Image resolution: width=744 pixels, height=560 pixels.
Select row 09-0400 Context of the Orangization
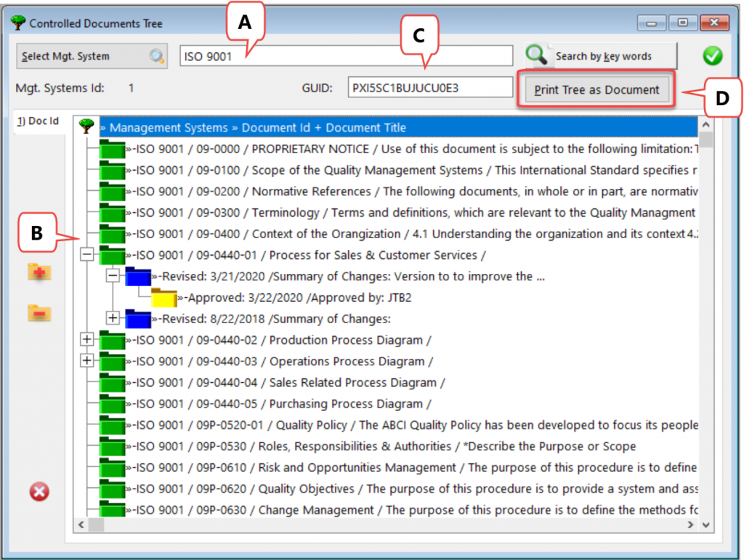[x=413, y=235]
